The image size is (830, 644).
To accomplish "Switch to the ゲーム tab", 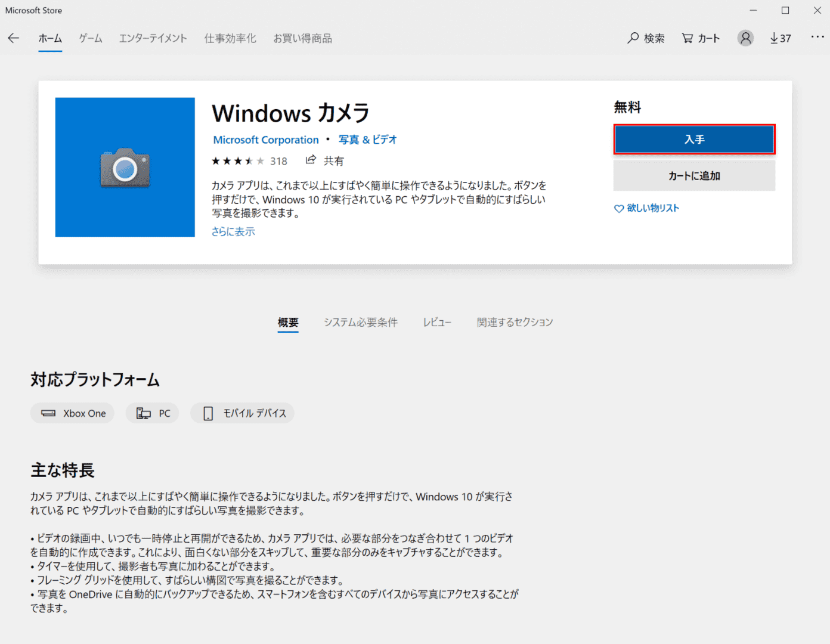I will 91,38.
